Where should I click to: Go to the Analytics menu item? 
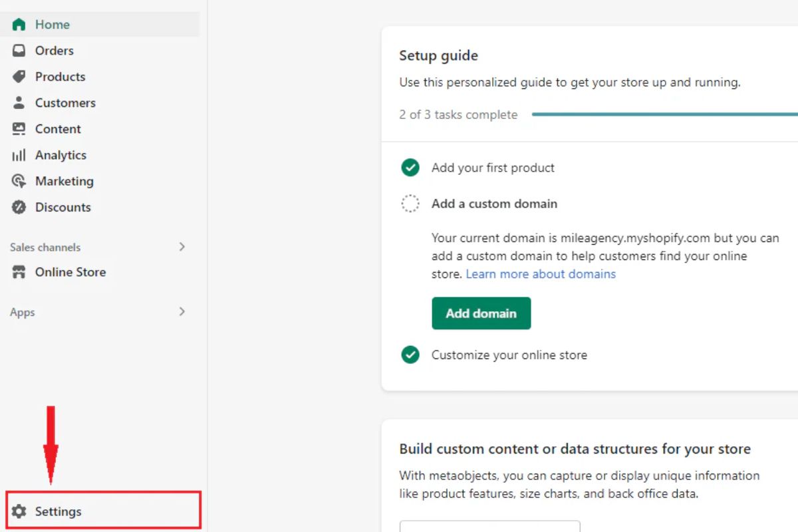point(61,155)
